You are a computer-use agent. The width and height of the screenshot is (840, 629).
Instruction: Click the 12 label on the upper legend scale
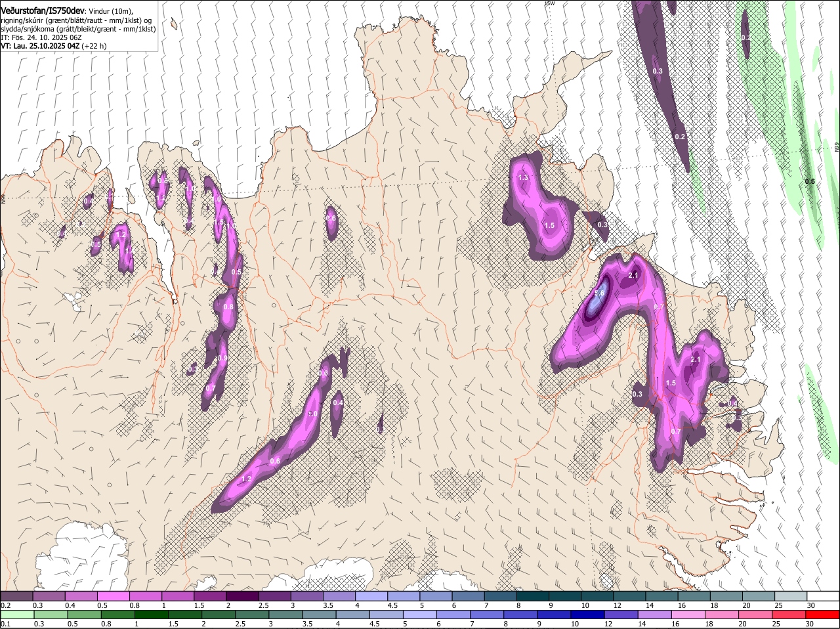[617, 605]
